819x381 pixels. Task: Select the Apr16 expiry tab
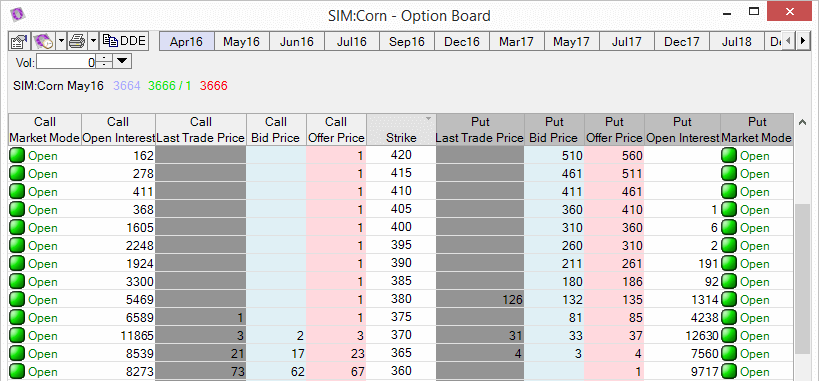[x=186, y=41]
